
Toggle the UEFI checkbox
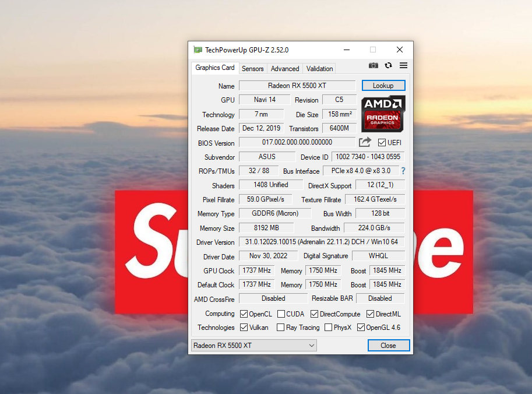coord(382,143)
